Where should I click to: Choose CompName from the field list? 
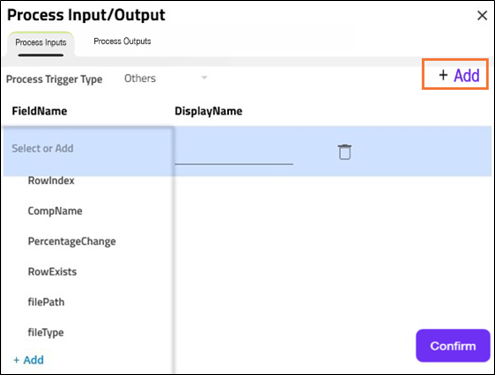click(55, 211)
